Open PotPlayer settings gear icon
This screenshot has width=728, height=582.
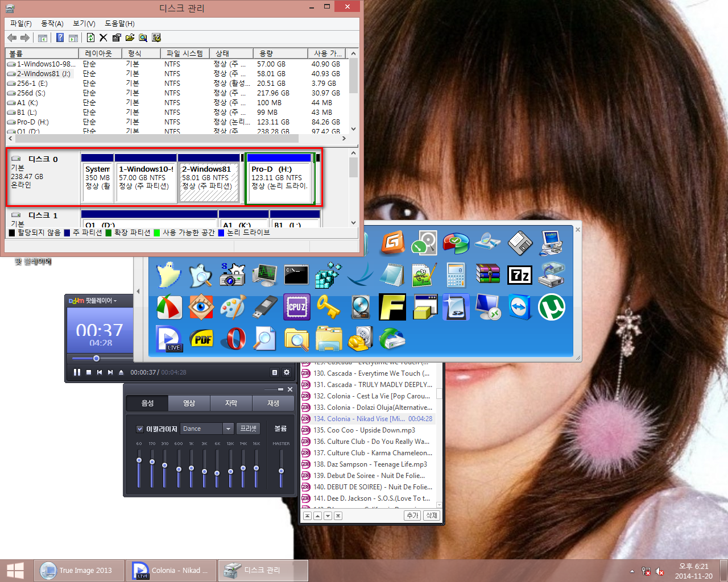287,372
